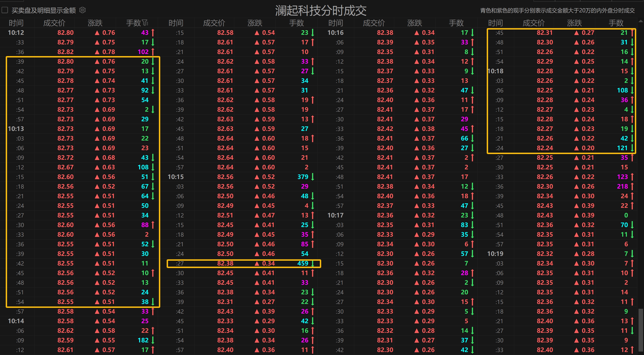
Task: Select the 10:15 time cell
Action: [x=176, y=177]
